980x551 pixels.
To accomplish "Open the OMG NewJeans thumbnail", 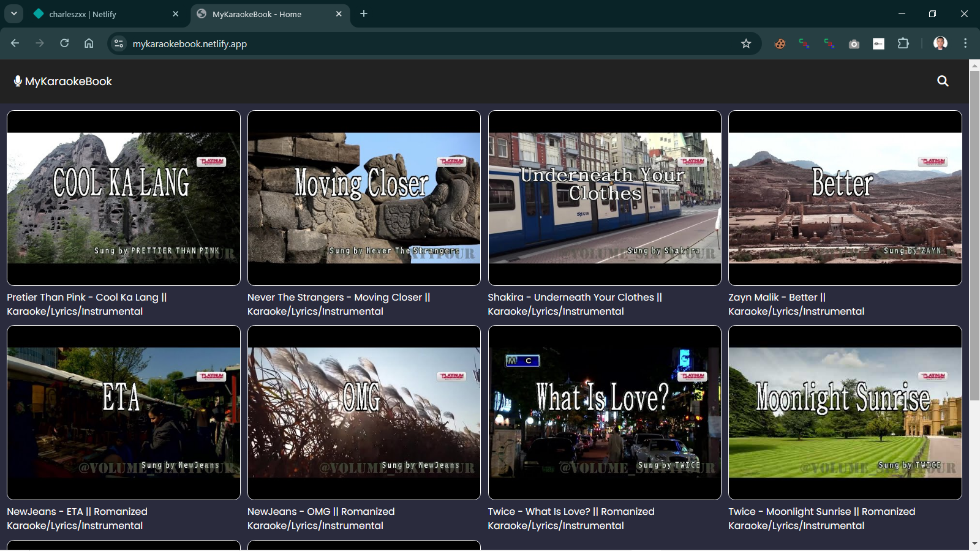I will [364, 413].
